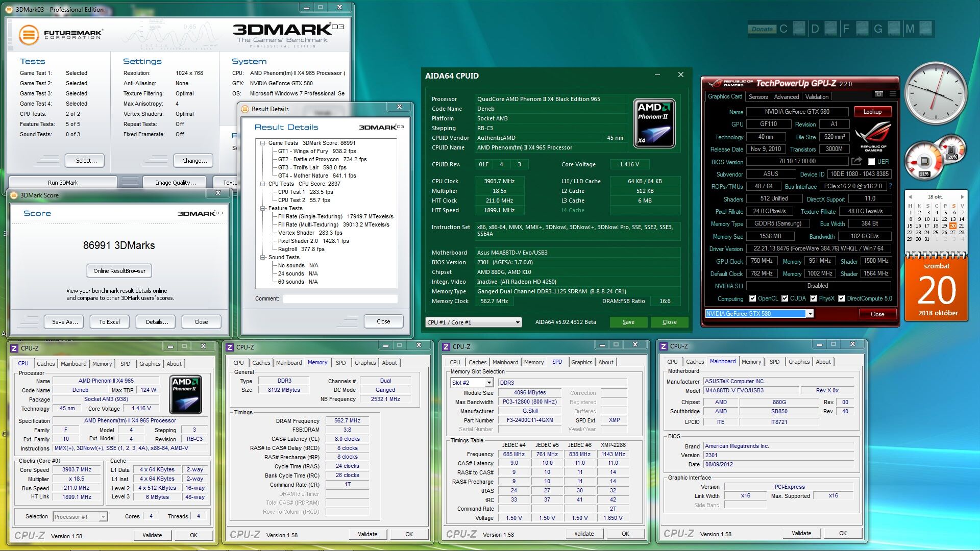Click the Change... settings button in 3DMark03

(x=194, y=161)
